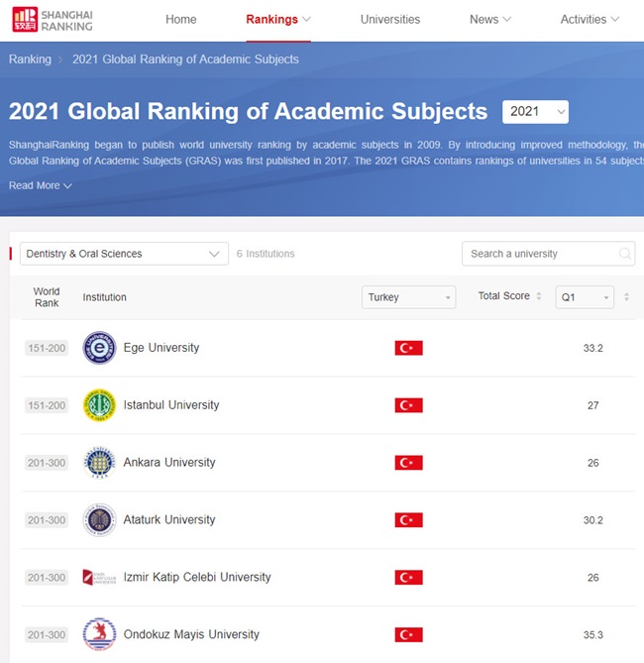
Task: Click the Ankara University logo
Action: coord(99,463)
